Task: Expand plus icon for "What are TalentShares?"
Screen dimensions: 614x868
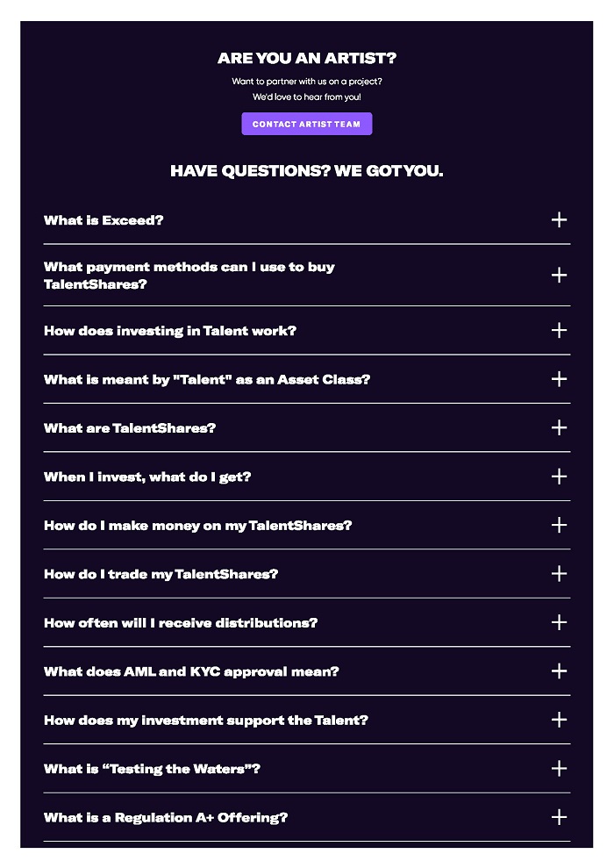Action: [559, 427]
